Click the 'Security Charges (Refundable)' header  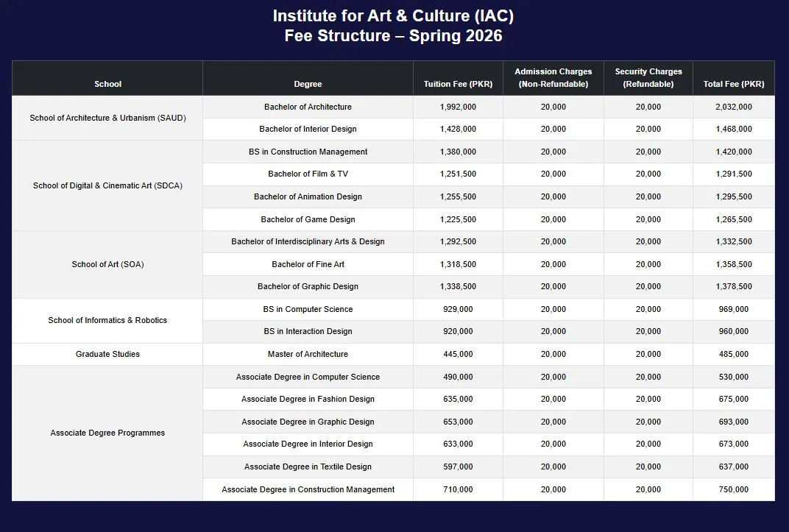648,78
